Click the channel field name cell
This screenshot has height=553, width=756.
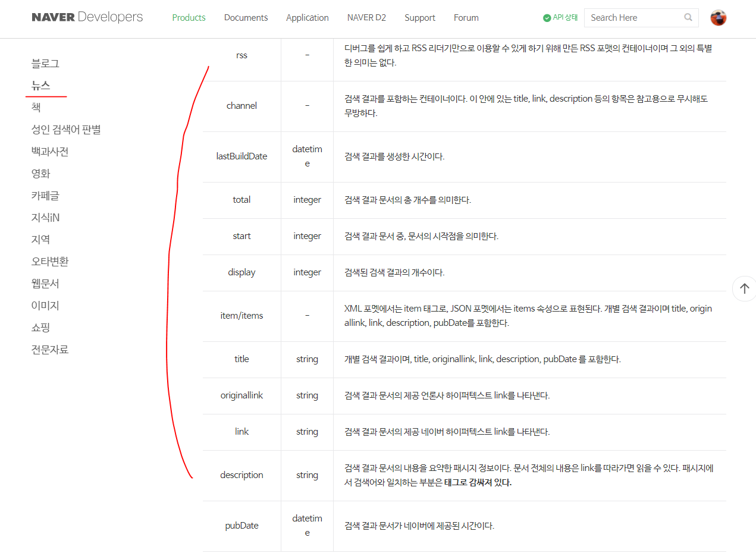pyautogui.click(x=241, y=106)
